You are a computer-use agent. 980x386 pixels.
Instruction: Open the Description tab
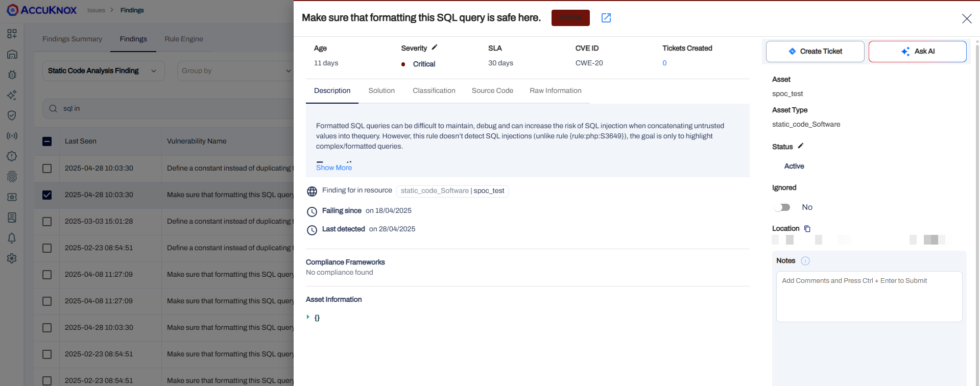[332, 90]
